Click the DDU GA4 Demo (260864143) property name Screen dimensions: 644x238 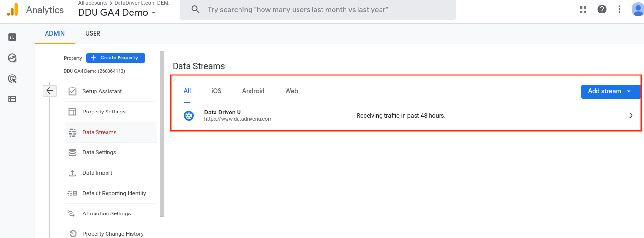(x=95, y=71)
